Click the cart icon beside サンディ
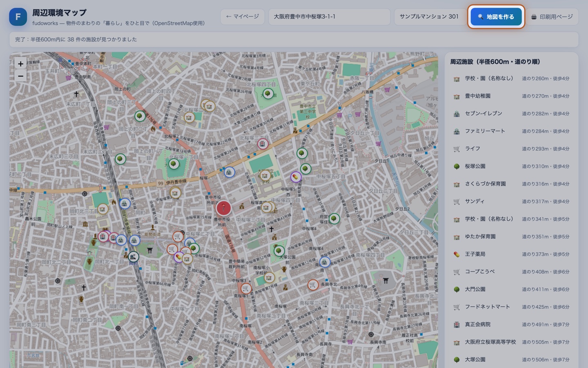 point(457,202)
